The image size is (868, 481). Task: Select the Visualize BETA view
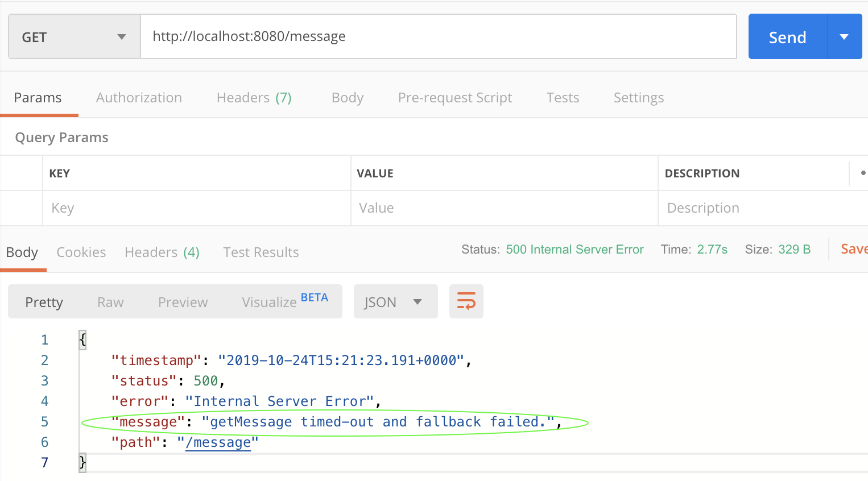[x=284, y=302]
